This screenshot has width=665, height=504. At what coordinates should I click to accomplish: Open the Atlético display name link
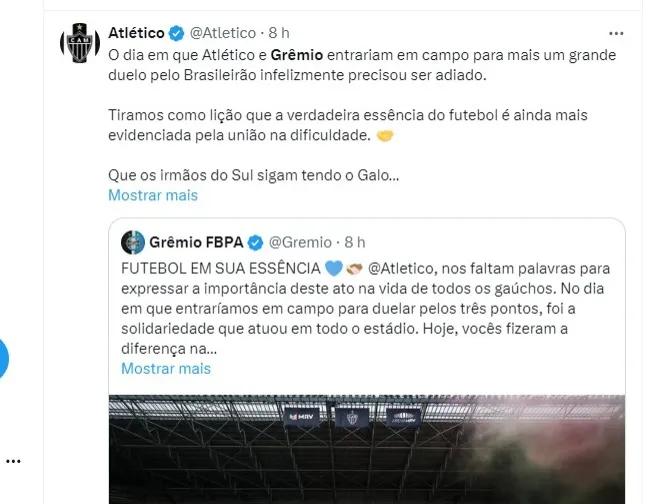pos(136,33)
